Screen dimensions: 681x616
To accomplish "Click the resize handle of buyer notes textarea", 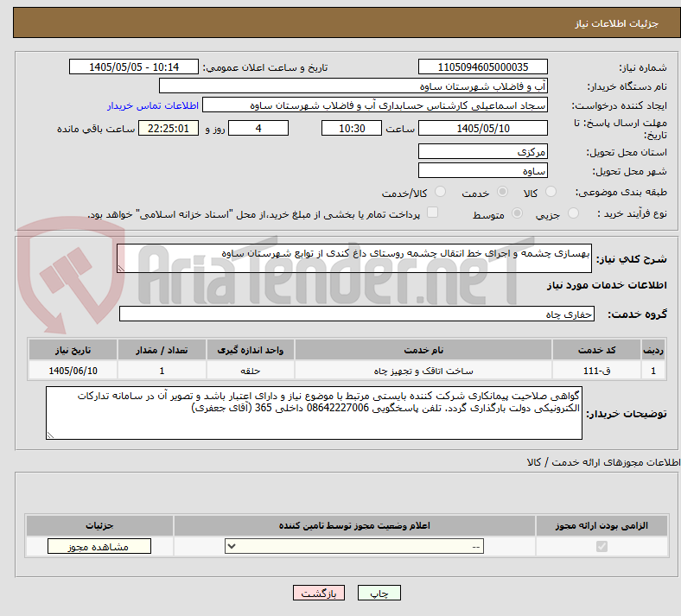I will 50,435.
